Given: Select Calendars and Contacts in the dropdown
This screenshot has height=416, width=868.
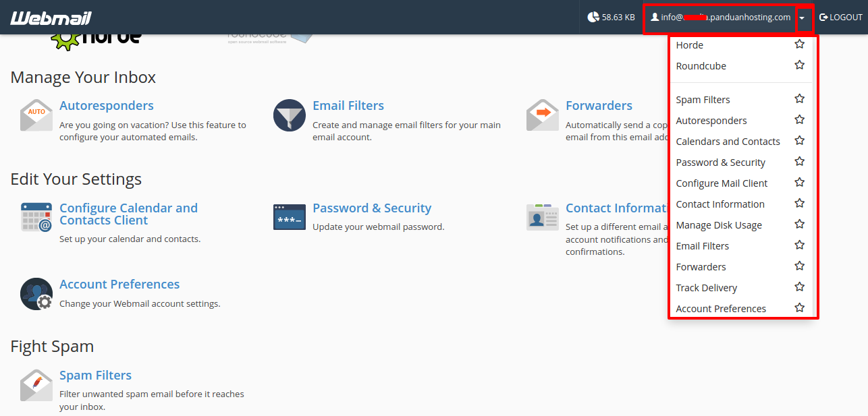Looking at the screenshot, I should [728, 141].
